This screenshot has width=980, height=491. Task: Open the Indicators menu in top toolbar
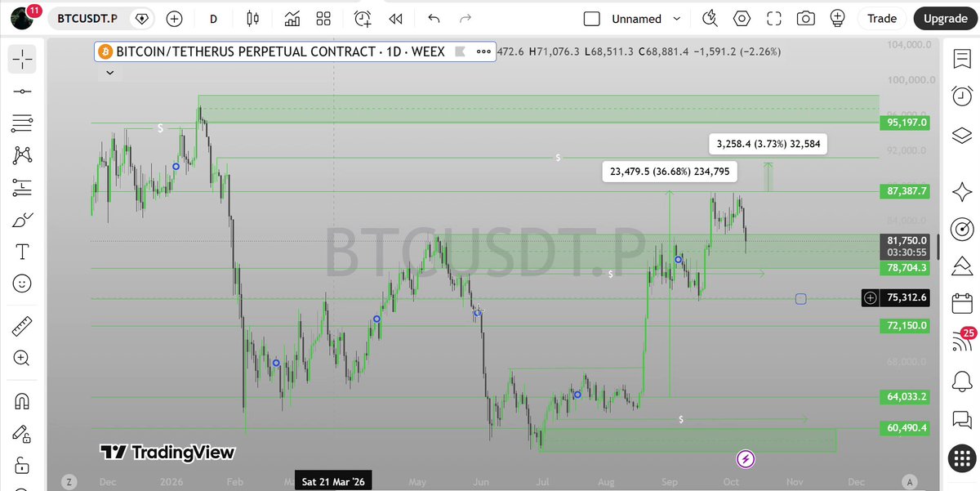pyautogui.click(x=292, y=18)
